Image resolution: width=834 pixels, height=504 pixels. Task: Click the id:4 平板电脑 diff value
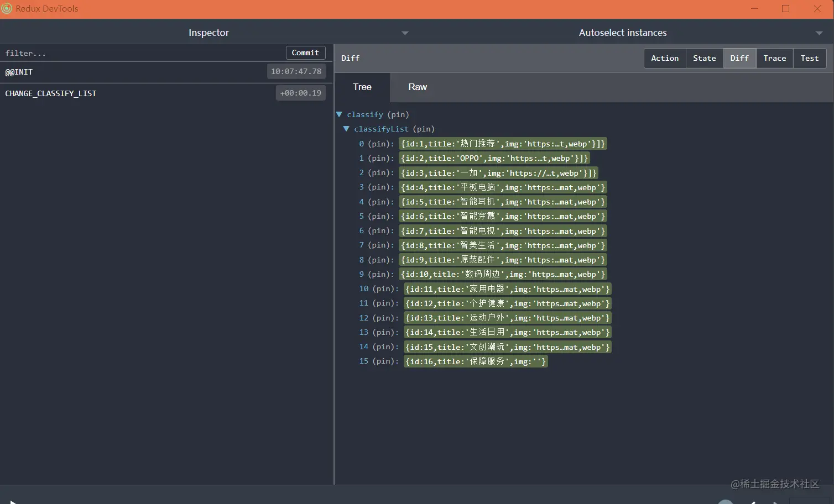tap(503, 187)
